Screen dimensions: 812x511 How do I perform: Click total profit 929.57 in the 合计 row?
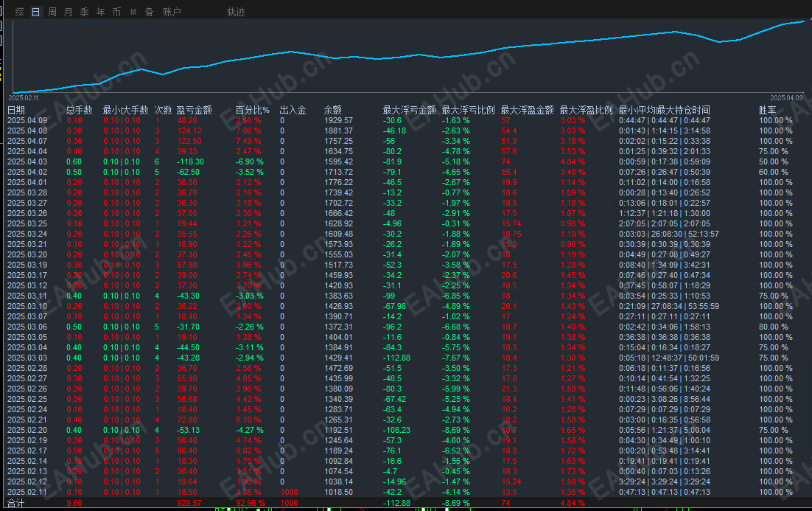[189, 503]
